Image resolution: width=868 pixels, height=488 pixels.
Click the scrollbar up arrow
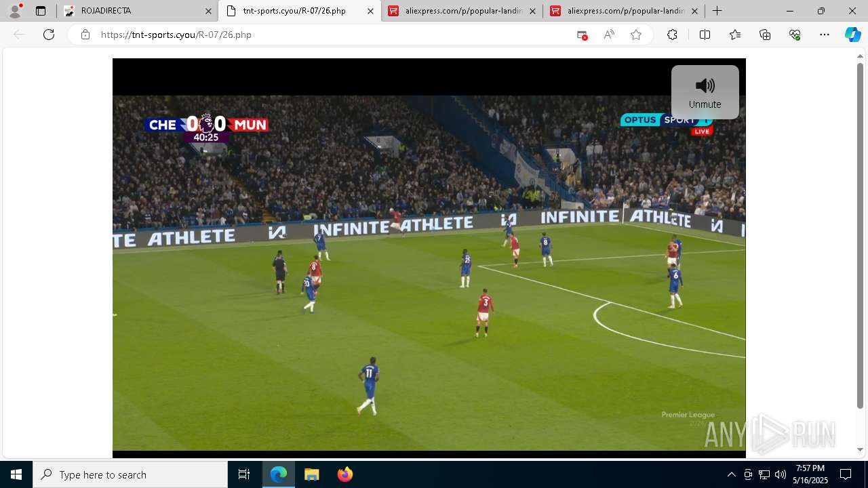point(861,56)
